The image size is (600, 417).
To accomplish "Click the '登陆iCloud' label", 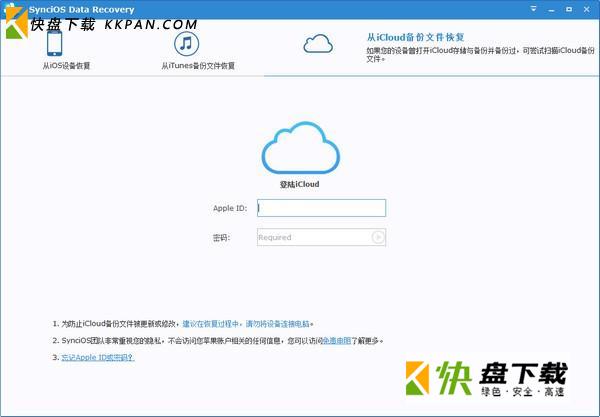I will tap(300, 184).
